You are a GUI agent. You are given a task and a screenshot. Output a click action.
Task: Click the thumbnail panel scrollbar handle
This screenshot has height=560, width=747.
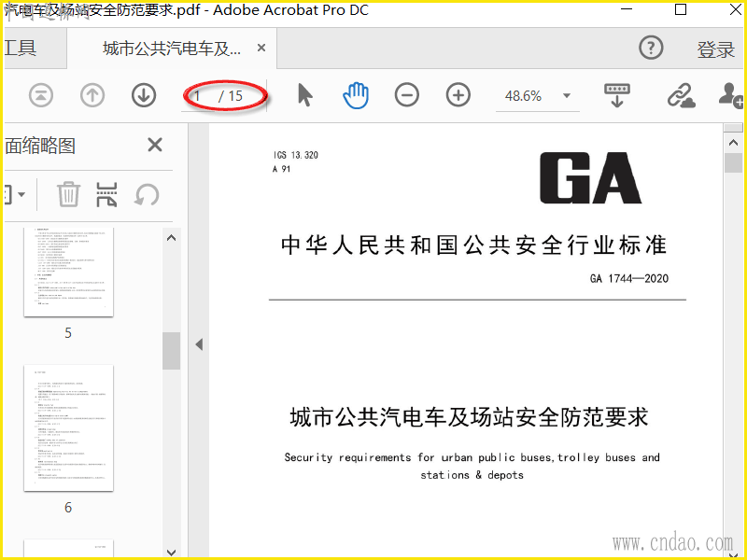pyautogui.click(x=171, y=351)
